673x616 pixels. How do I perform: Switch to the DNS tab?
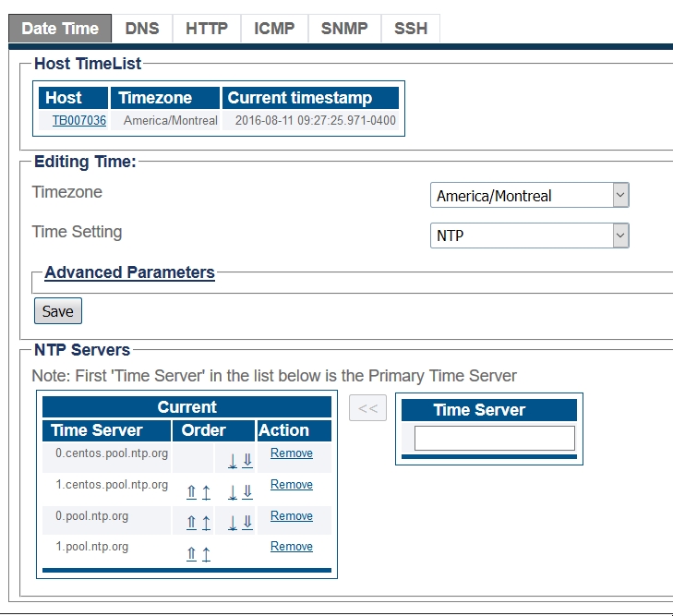click(142, 29)
